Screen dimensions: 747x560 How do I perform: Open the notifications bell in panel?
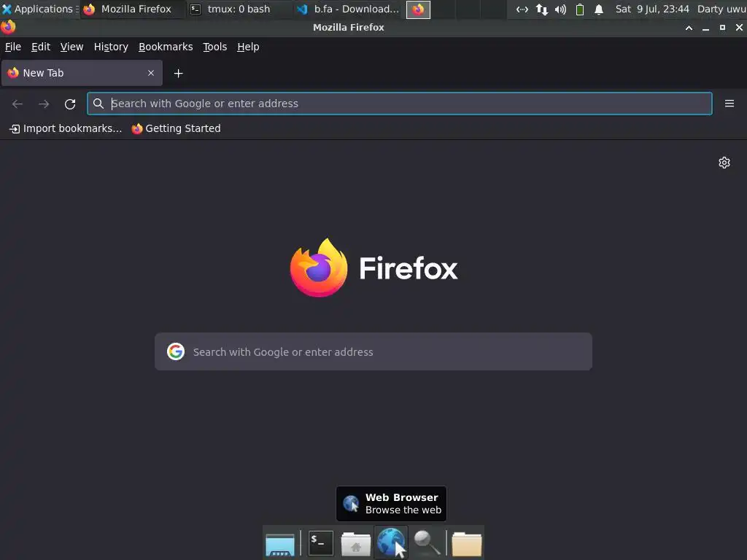point(599,9)
